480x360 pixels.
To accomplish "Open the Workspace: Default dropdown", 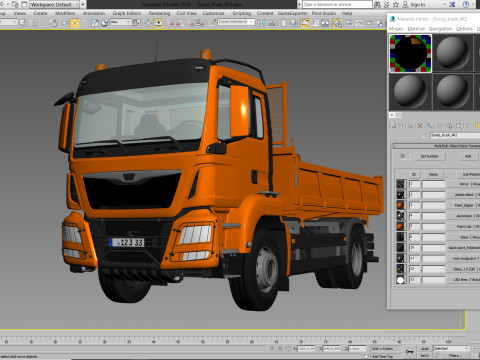I will [55, 4].
